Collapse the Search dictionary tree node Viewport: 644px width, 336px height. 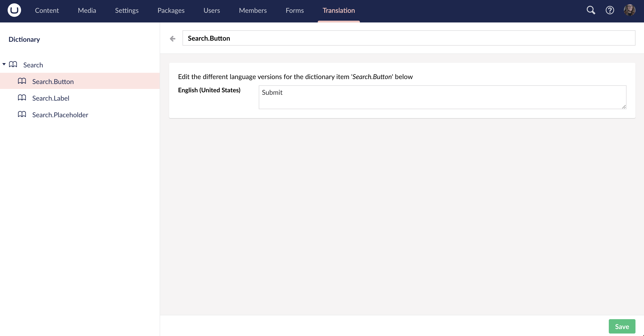(4, 64)
